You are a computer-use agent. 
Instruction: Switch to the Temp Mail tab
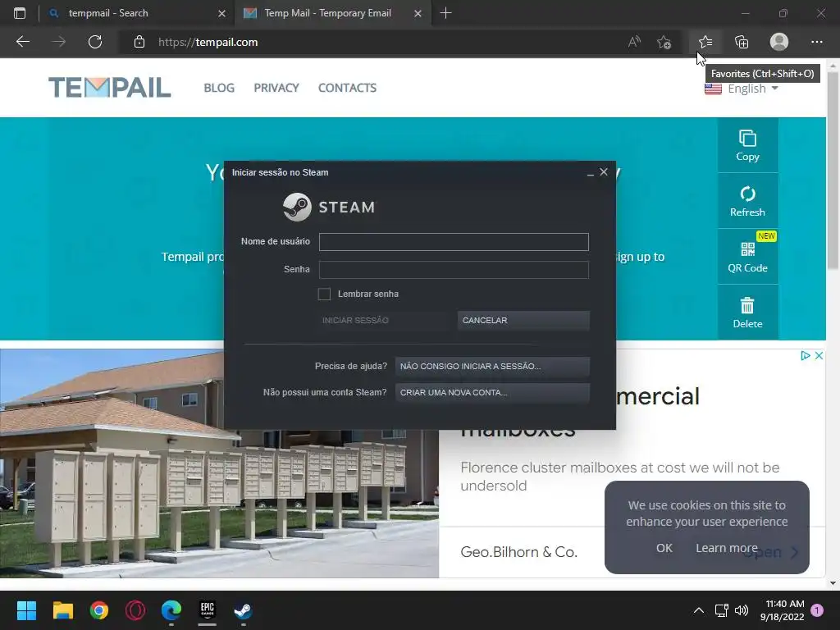tap(332, 13)
